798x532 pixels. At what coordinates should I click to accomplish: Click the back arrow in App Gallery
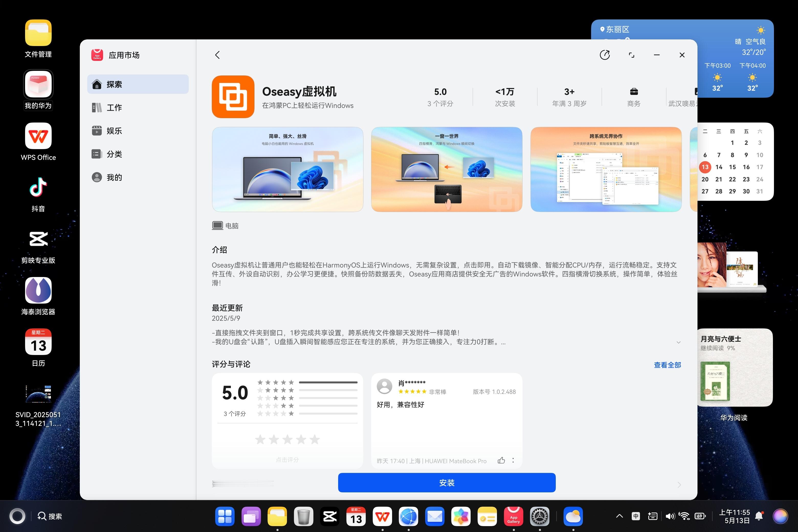click(x=217, y=55)
